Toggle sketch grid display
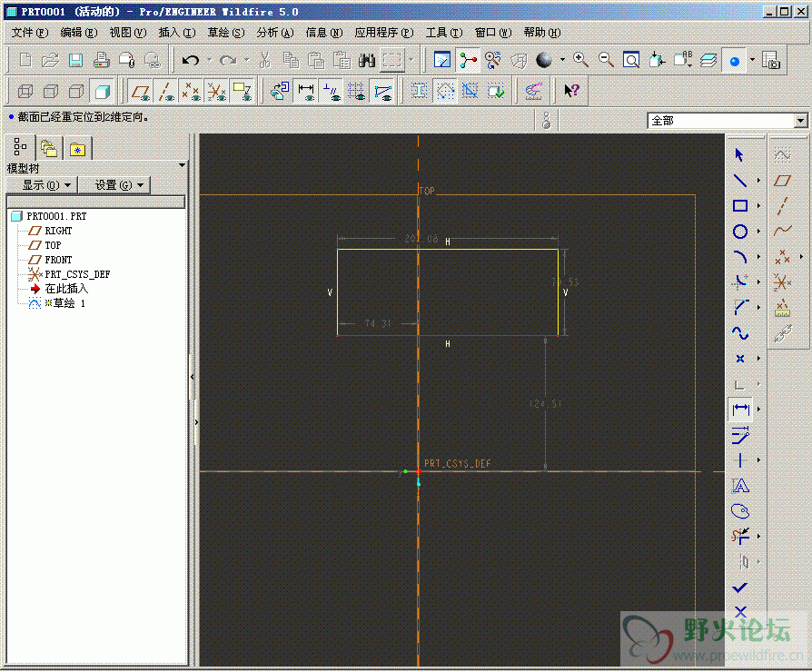 pos(356,92)
